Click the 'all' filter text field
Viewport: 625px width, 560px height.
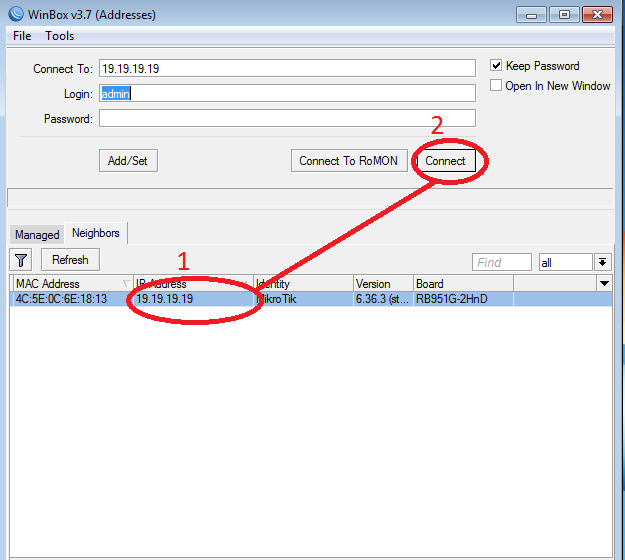click(x=565, y=262)
